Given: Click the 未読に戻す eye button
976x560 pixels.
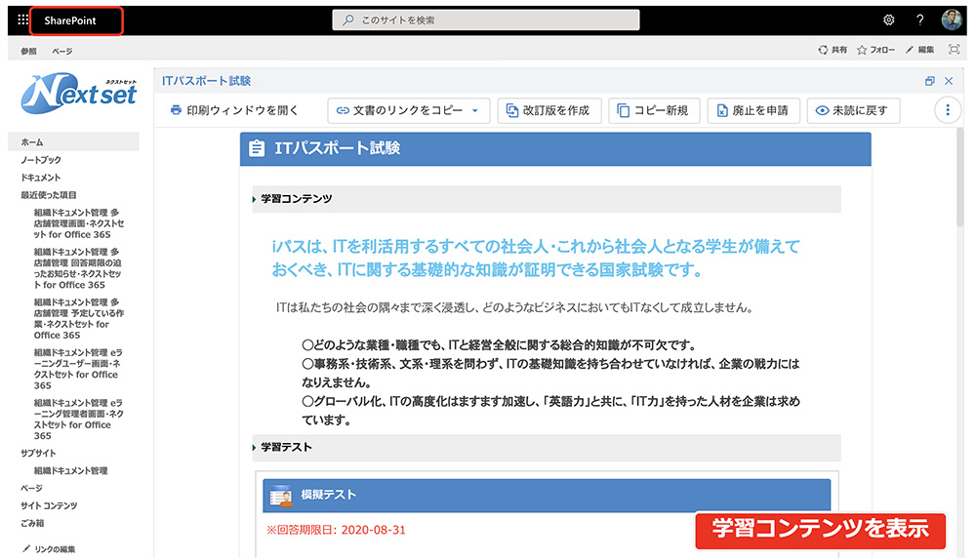Looking at the screenshot, I should pyautogui.click(x=853, y=110).
